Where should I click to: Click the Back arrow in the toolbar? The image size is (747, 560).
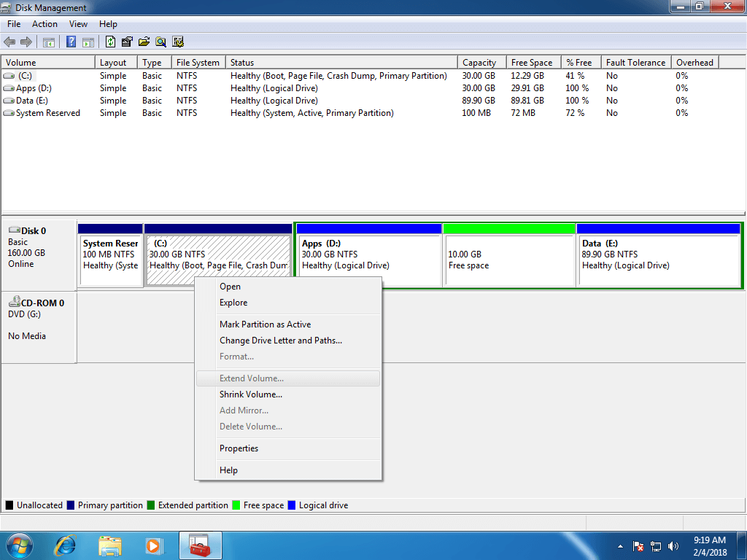pos(9,42)
